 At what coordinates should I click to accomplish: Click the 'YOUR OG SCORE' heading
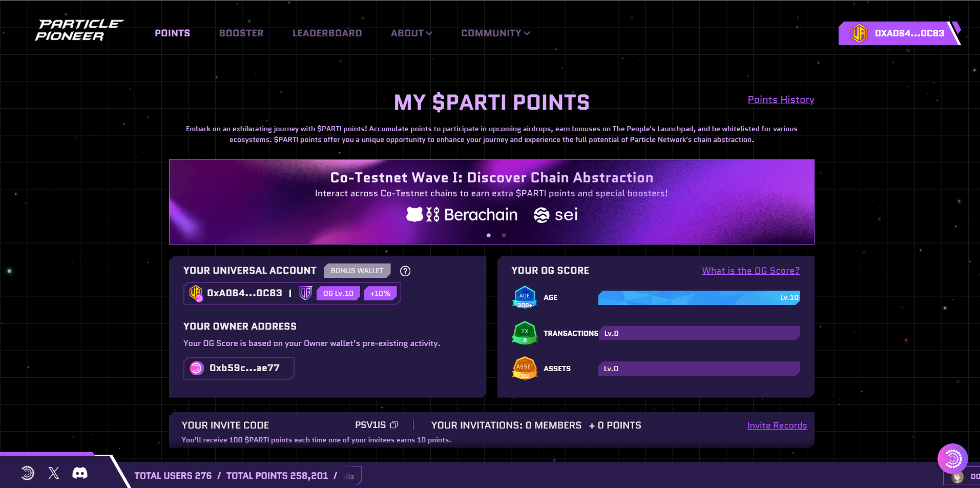(550, 271)
